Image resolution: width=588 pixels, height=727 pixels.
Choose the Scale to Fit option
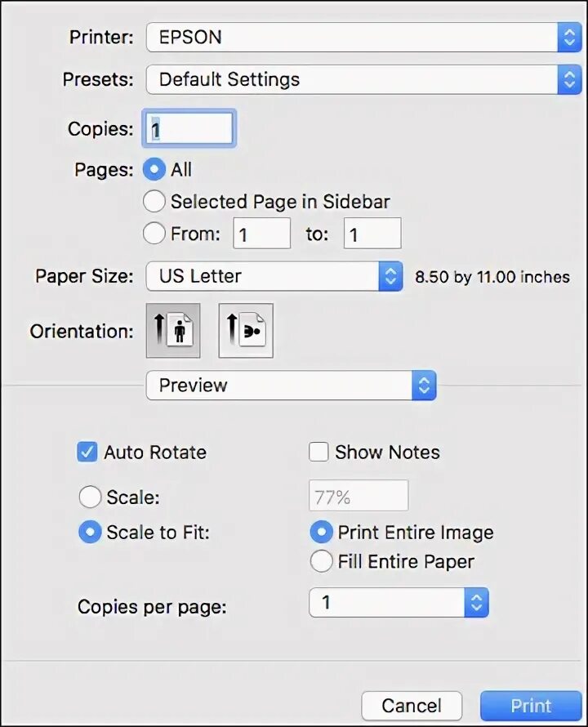[x=89, y=533]
